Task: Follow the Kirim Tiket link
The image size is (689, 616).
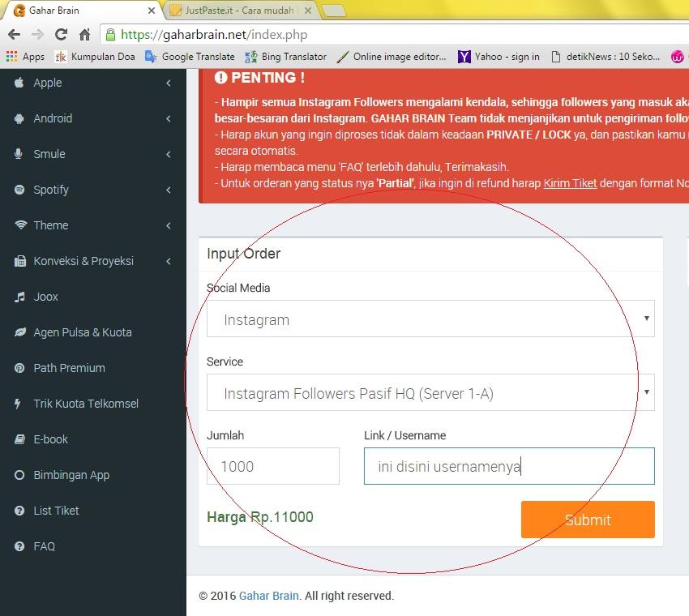Action: [x=570, y=183]
